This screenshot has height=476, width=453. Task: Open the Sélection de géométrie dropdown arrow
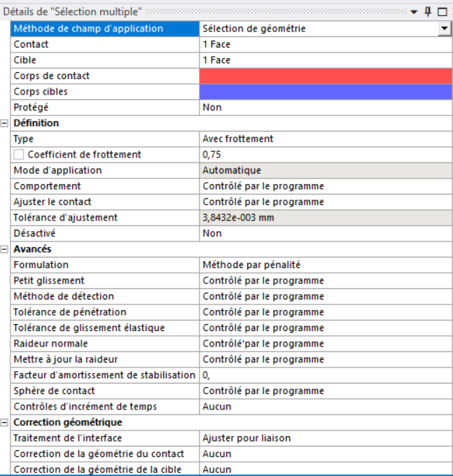click(445, 29)
